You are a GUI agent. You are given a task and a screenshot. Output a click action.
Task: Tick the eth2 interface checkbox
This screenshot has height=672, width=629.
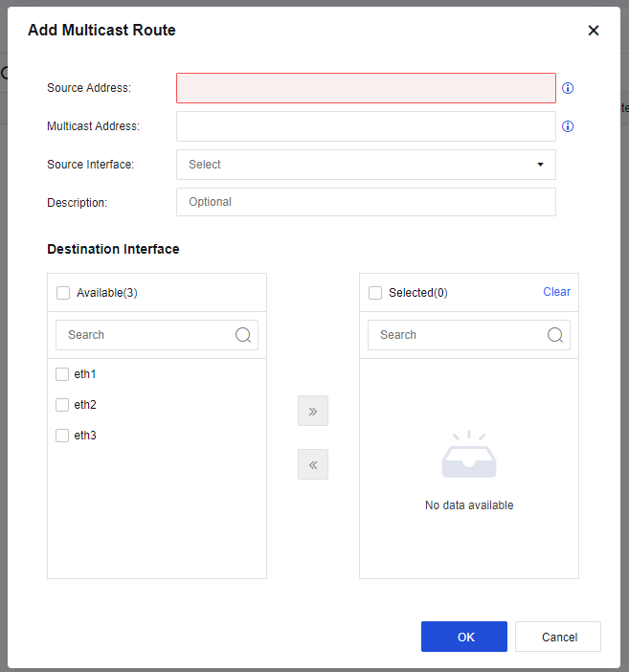click(62, 405)
